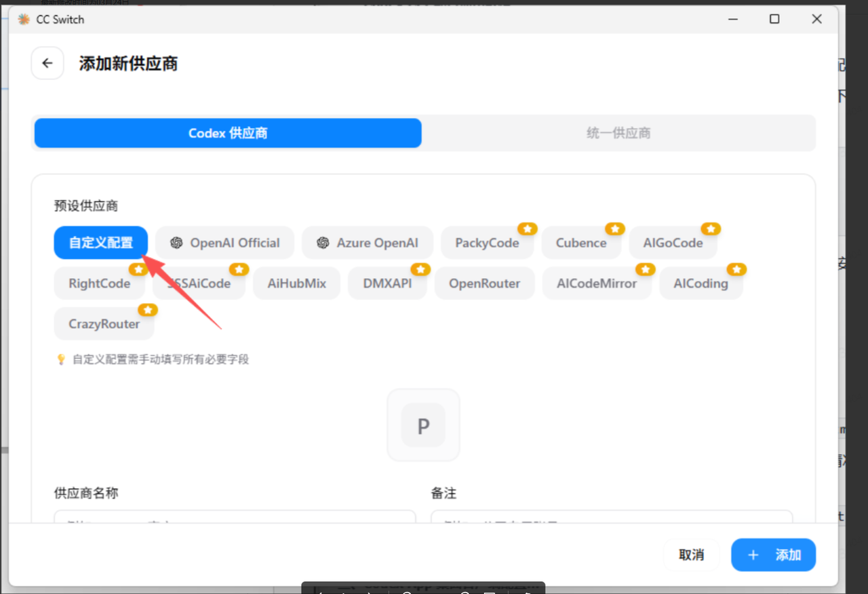Select the CrazyRouter preset
Viewport: 868px width, 594px height.
click(x=104, y=324)
